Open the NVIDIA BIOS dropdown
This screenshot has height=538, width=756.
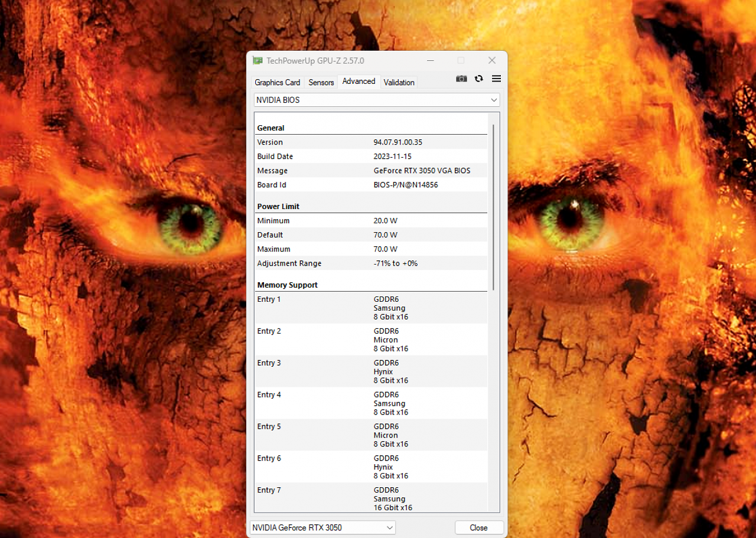coord(377,100)
